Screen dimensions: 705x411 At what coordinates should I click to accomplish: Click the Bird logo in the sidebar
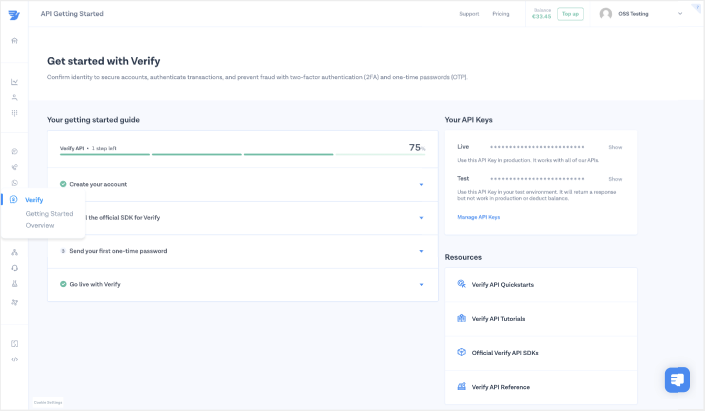point(14,14)
